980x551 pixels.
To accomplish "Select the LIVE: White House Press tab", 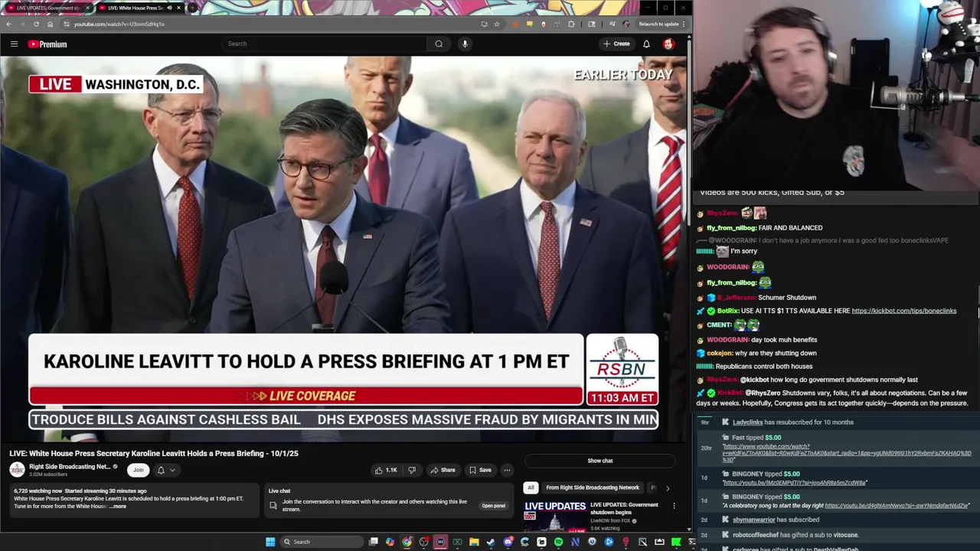I will (x=139, y=8).
